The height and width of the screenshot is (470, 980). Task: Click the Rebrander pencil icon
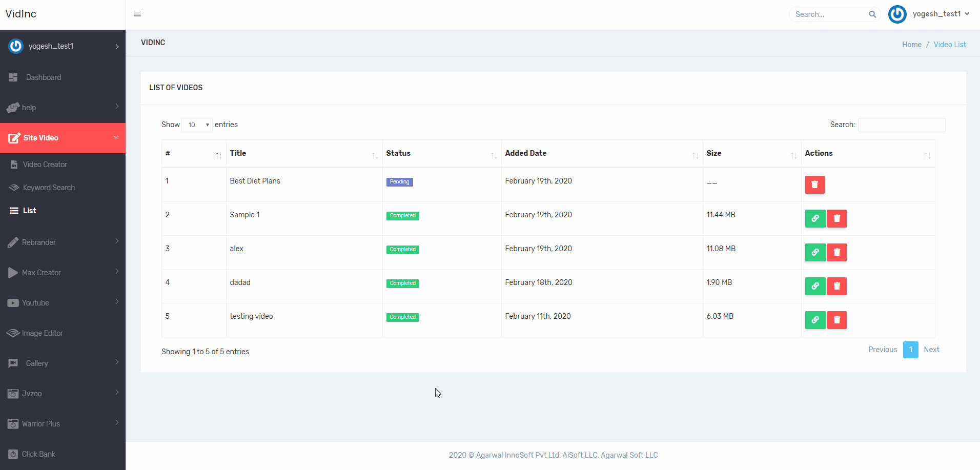pyautogui.click(x=13, y=242)
